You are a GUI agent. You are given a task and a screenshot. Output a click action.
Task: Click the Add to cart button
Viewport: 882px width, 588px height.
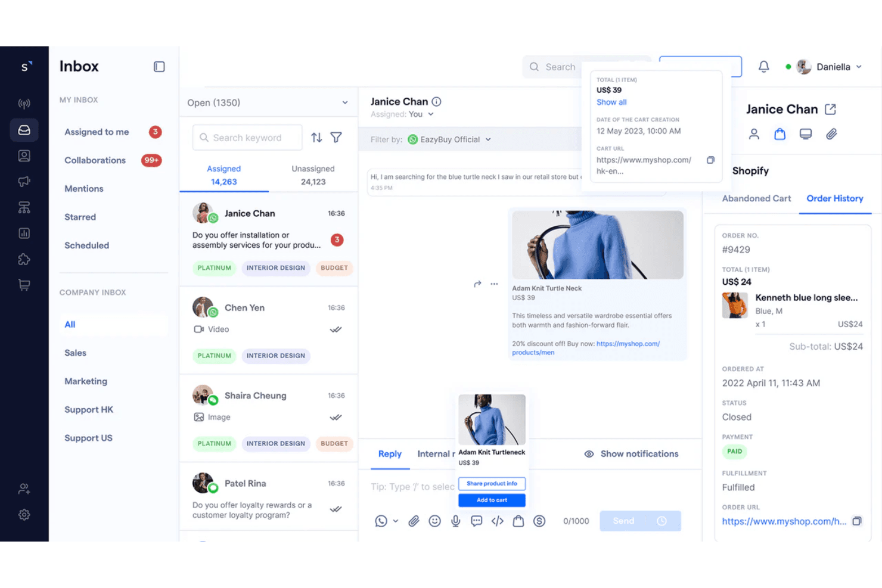pyautogui.click(x=492, y=500)
